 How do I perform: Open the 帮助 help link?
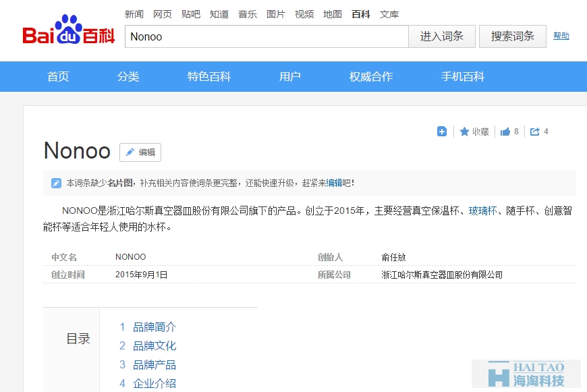(x=561, y=36)
